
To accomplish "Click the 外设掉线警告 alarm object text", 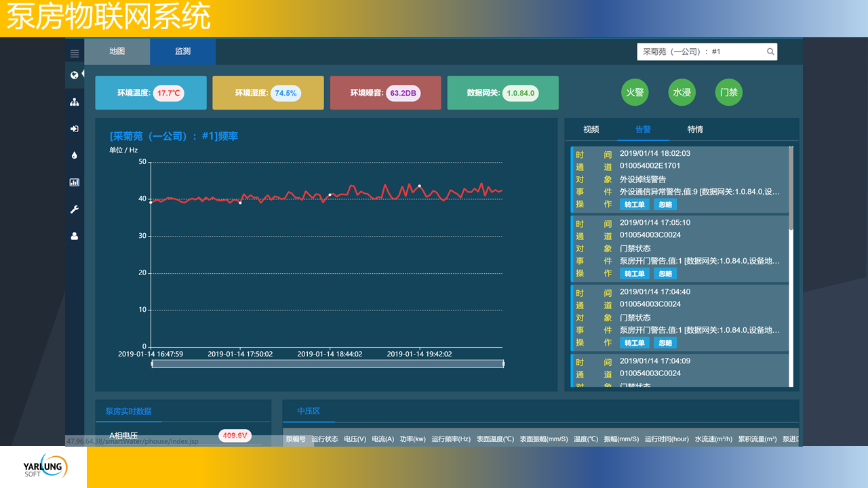I will click(643, 180).
